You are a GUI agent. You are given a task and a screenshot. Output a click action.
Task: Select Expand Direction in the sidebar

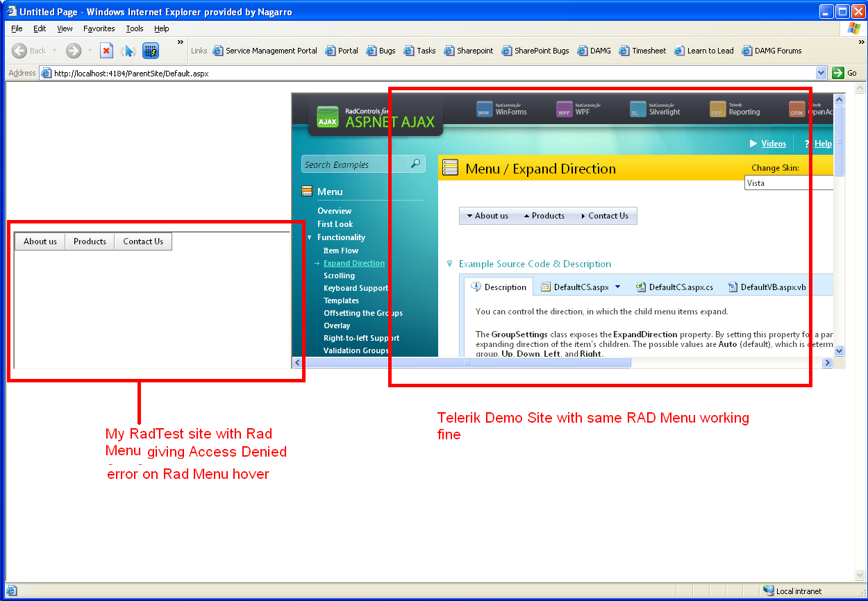354,263
